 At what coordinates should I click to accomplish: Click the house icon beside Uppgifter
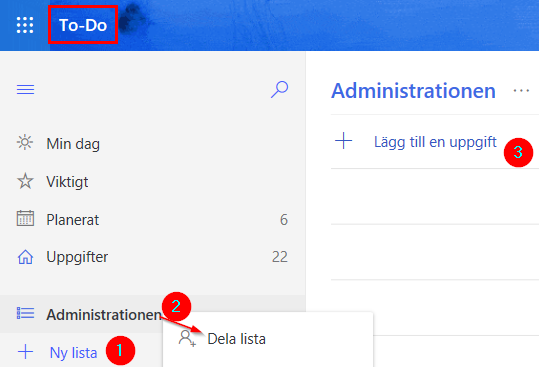(x=25, y=257)
